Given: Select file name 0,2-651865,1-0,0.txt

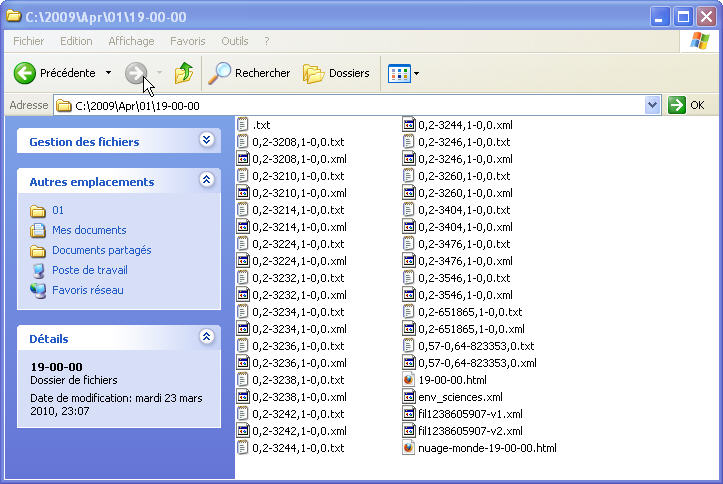Looking at the screenshot, I should [470, 312].
